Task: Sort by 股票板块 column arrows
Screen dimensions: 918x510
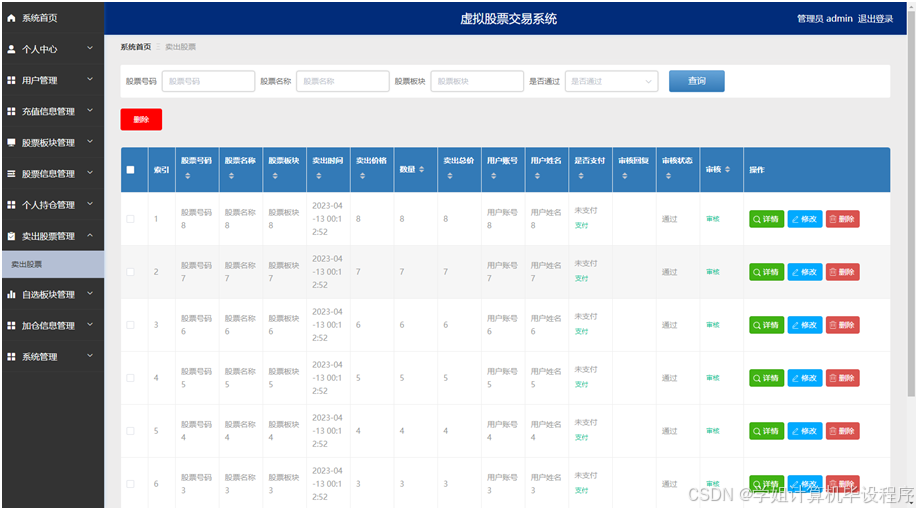Action: [x=275, y=176]
